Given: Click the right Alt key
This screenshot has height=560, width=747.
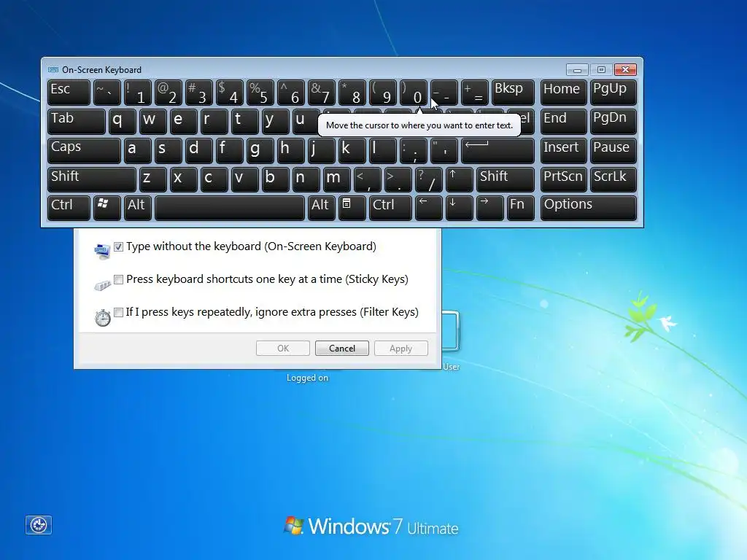Looking at the screenshot, I should pos(322,208).
